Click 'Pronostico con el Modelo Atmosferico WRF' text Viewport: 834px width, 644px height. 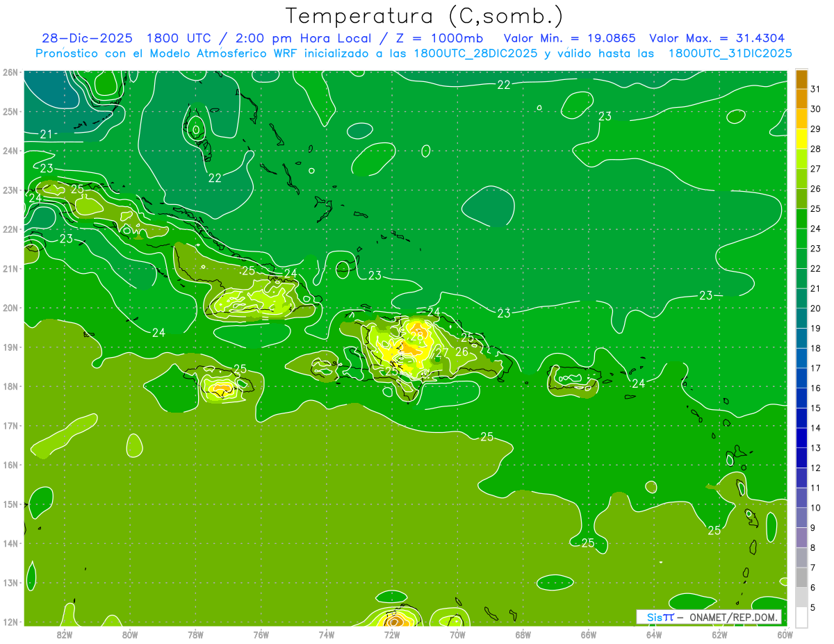click(168, 53)
